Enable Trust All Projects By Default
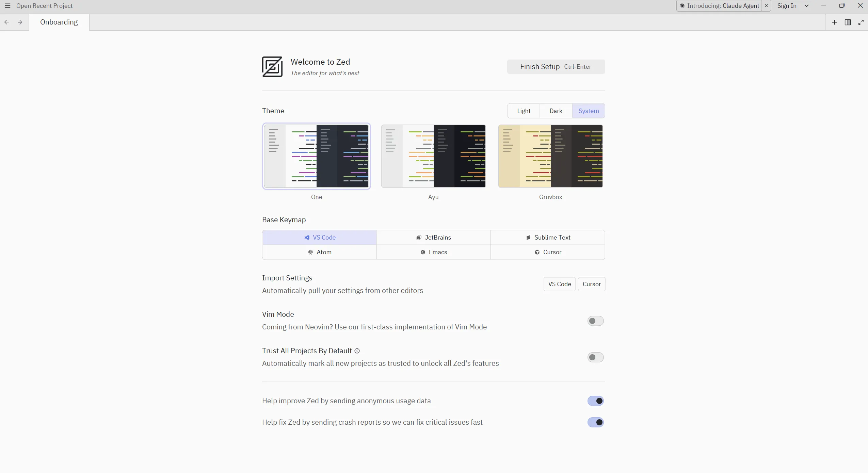The height and width of the screenshot is (473, 868). pyautogui.click(x=595, y=357)
